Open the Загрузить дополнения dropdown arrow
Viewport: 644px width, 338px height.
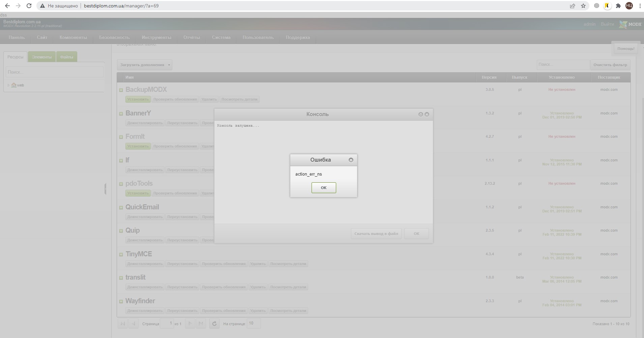(169, 64)
